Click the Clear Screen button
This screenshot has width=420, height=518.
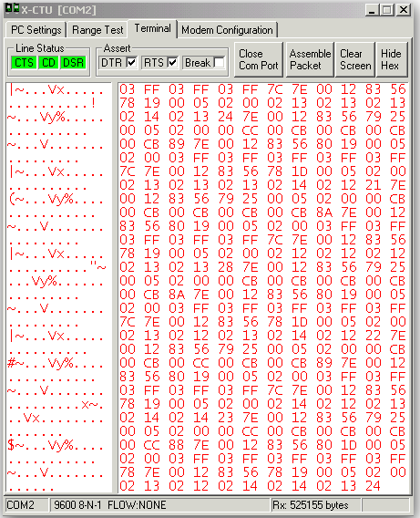[355, 60]
